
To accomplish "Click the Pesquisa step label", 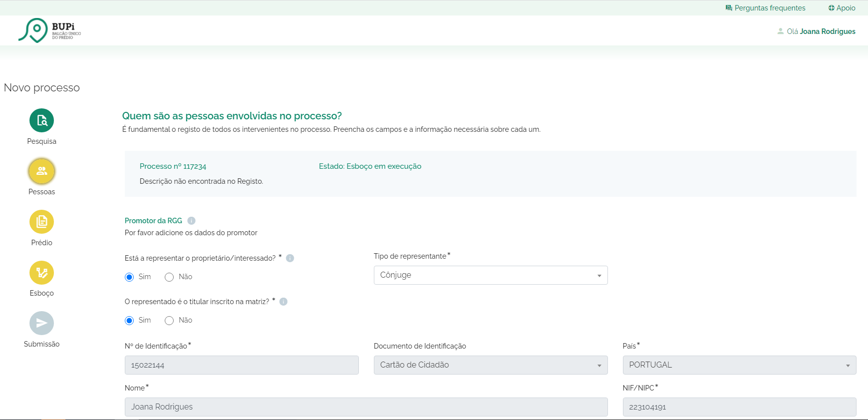I will 41,141.
